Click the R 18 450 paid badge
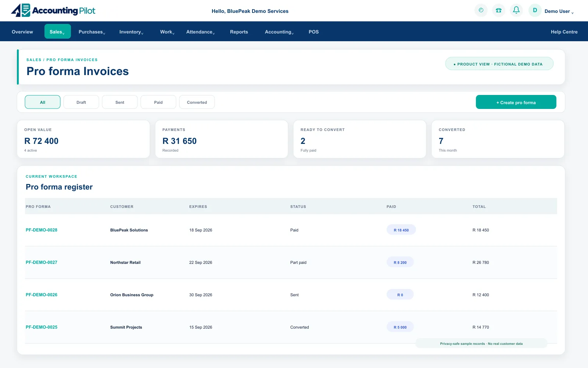Viewport: 588px width, 368px height. tap(401, 230)
